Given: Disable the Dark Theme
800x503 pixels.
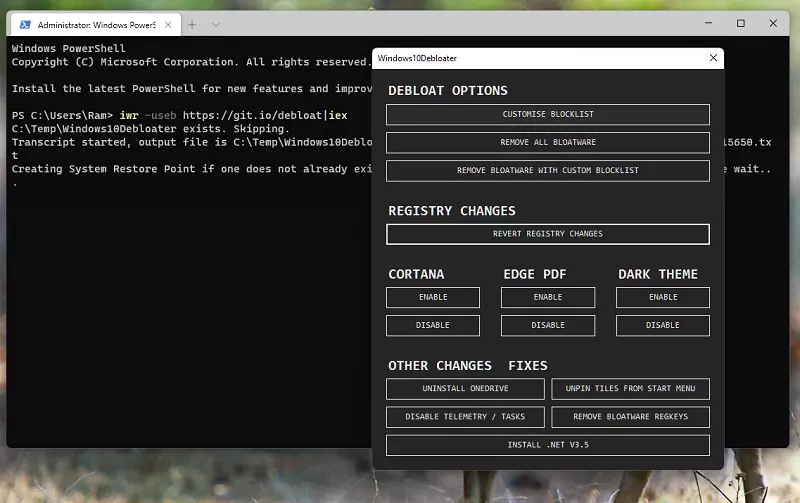Looking at the screenshot, I should (662, 325).
